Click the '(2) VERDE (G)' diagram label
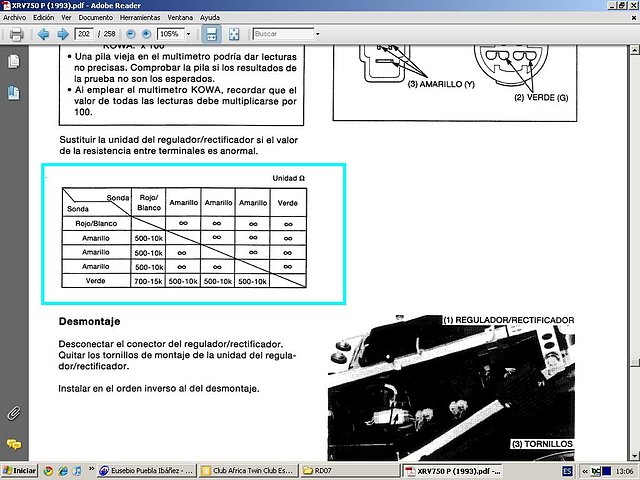The image size is (640, 480). [x=541, y=97]
